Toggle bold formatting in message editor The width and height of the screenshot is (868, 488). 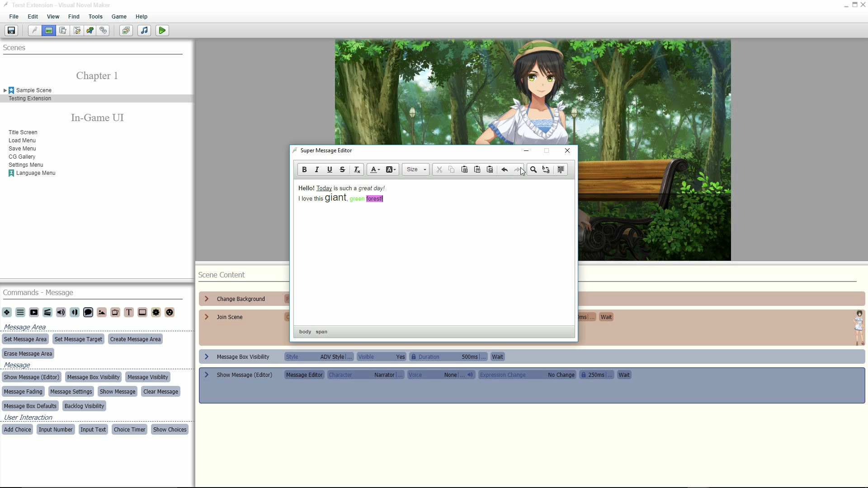(304, 170)
